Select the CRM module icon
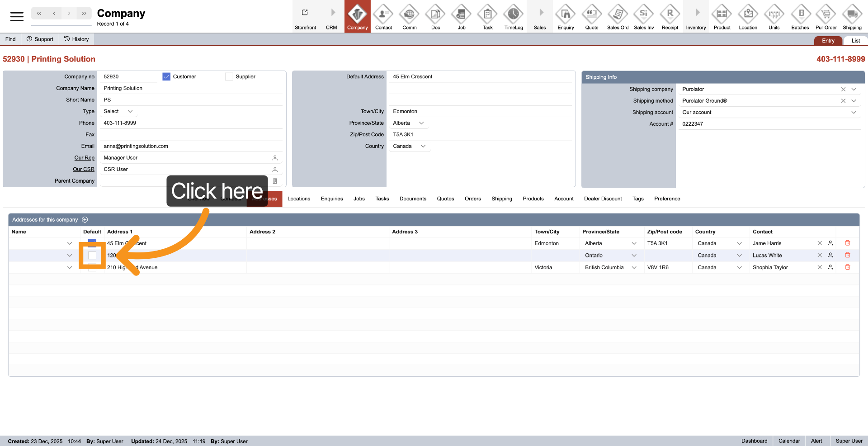The image size is (868, 446). (x=331, y=16)
